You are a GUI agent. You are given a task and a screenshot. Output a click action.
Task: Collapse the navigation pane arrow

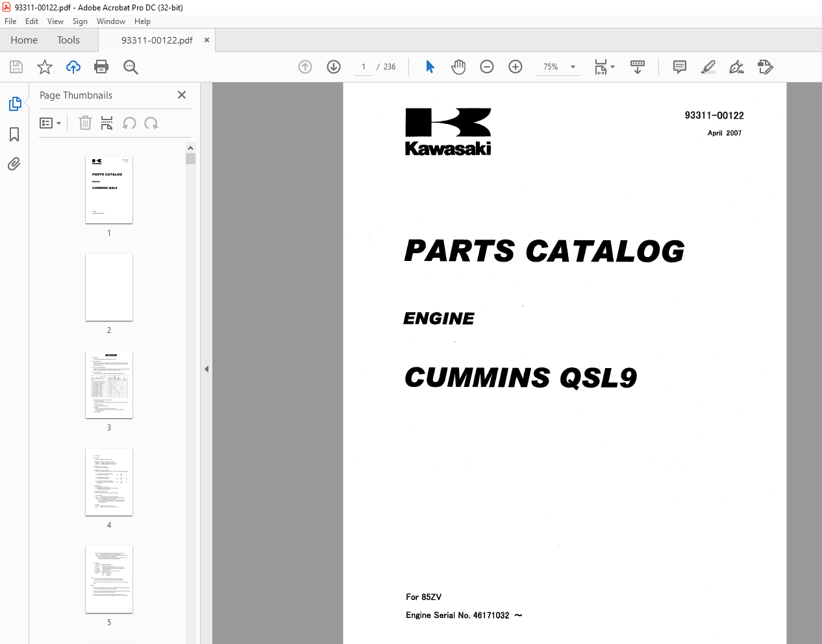click(206, 369)
